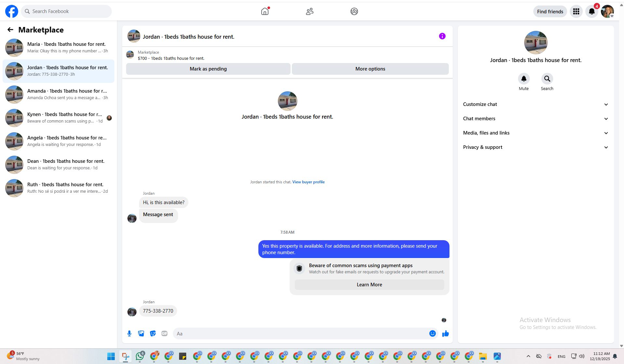Select Jordan's conversation in the list
Viewport: 624px width, 364px height.
point(58,71)
